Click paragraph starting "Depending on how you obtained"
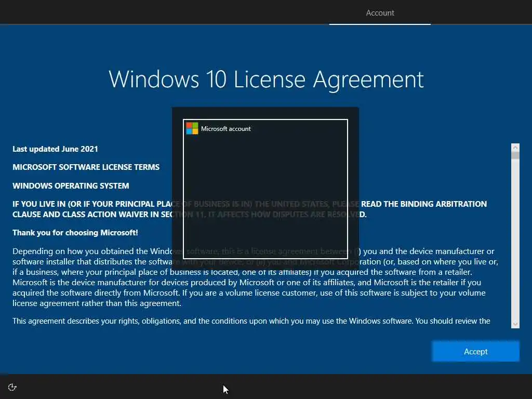Viewport: 532px width, 399px height. [x=255, y=277]
